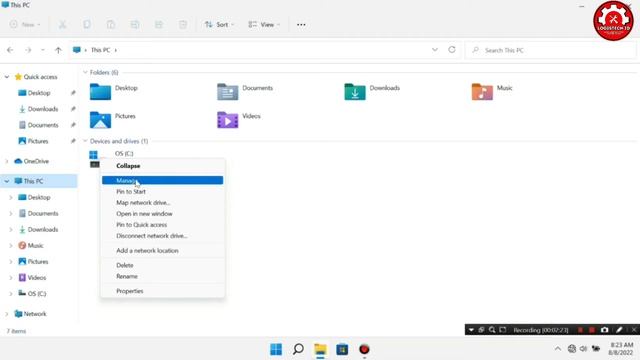640x360 pixels.
Task: Choose Rename in context menu
Action: tap(162, 276)
